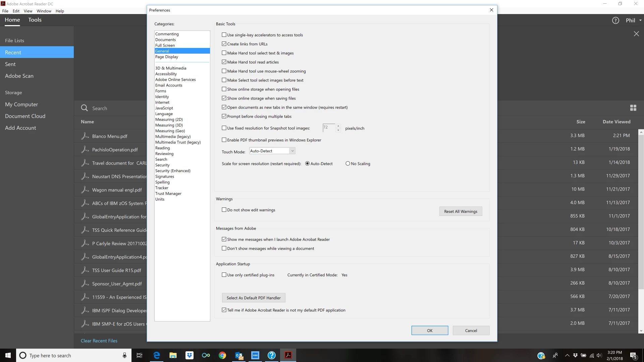
Task: Increase the Snapshot resolution stepper value
Action: 338,126
